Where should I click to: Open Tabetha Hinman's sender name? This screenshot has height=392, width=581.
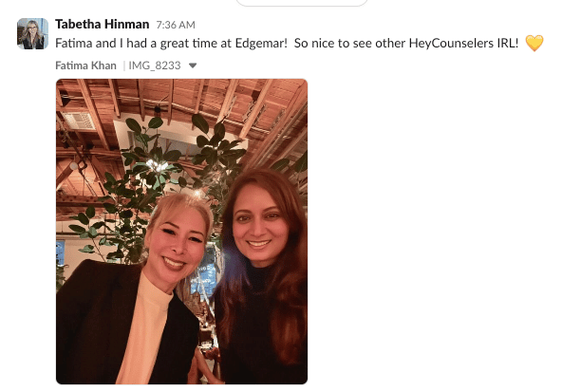coord(103,24)
